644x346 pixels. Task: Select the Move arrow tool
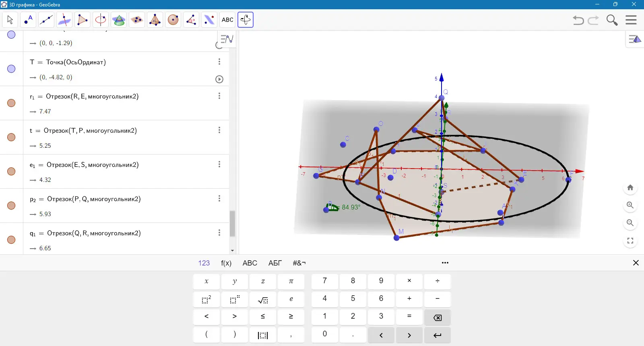pyautogui.click(x=10, y=20)
